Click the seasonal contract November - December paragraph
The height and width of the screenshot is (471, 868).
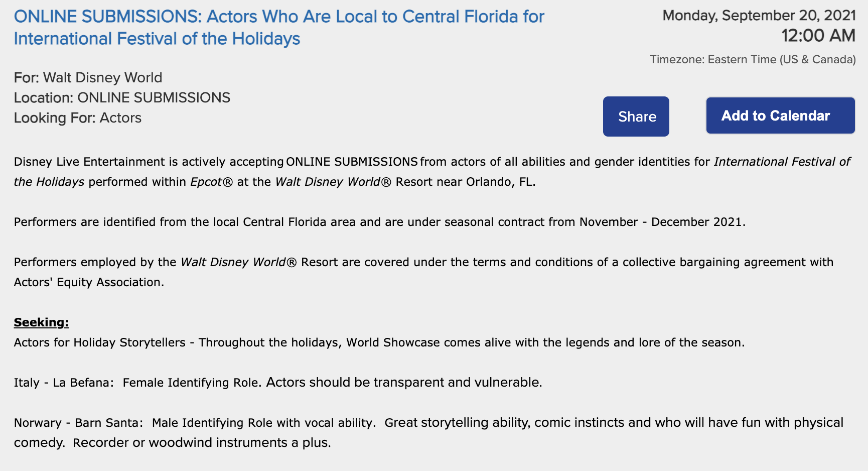[x=379, y=222]
